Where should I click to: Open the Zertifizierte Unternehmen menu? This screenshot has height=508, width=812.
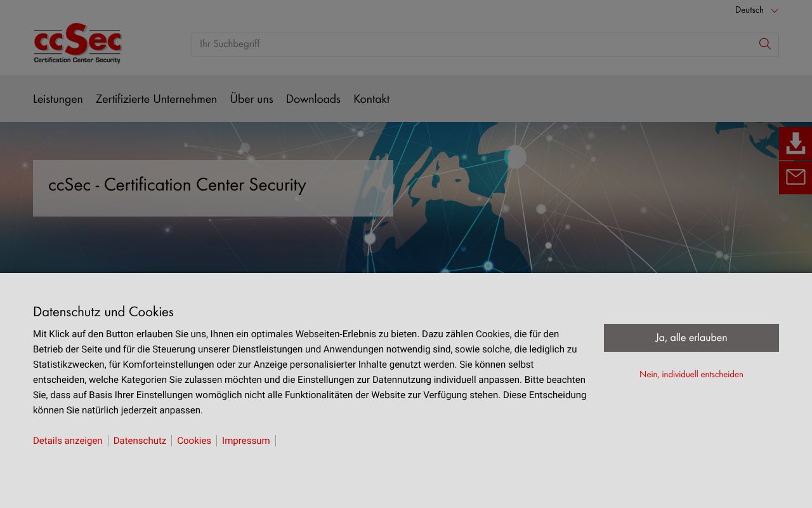[156, 99]
